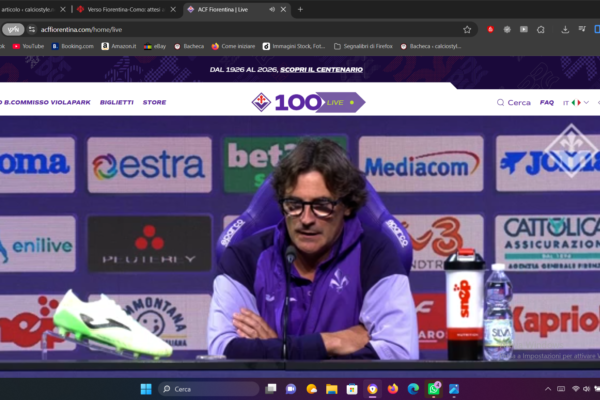This screenshot has width=600, height=400.
Task: Expand the Segnalibri di Firefox folder
Action: [x=363, y=46]
